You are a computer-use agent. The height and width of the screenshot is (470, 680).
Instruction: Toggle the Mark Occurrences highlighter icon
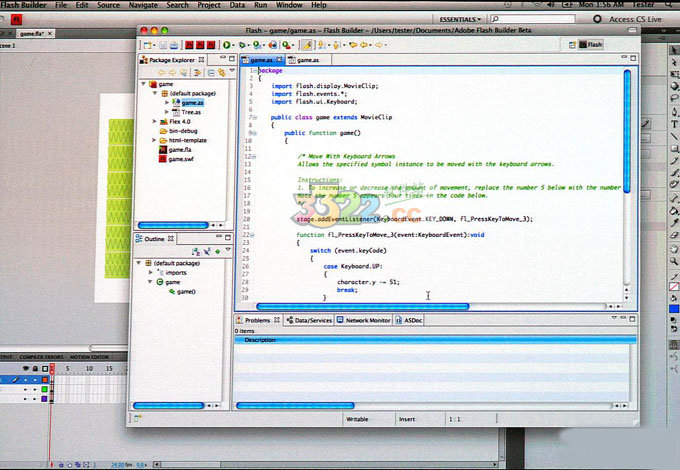(x=307, y=45)
